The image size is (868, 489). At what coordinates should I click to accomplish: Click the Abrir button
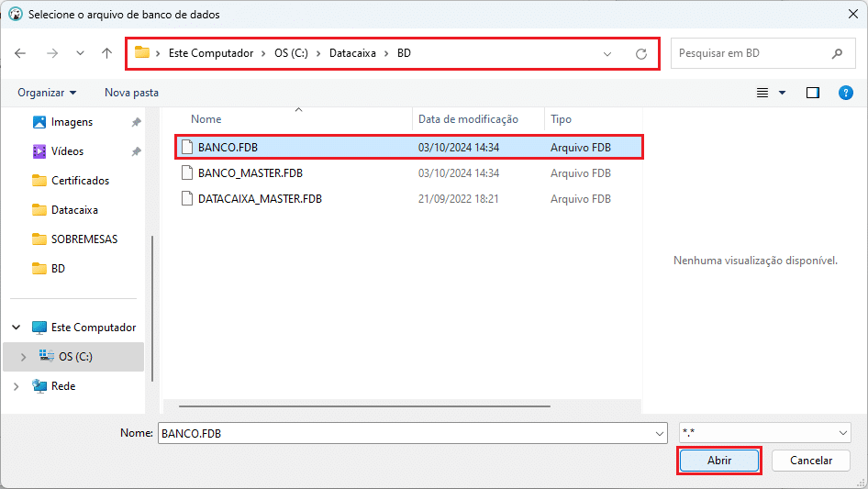719,461
